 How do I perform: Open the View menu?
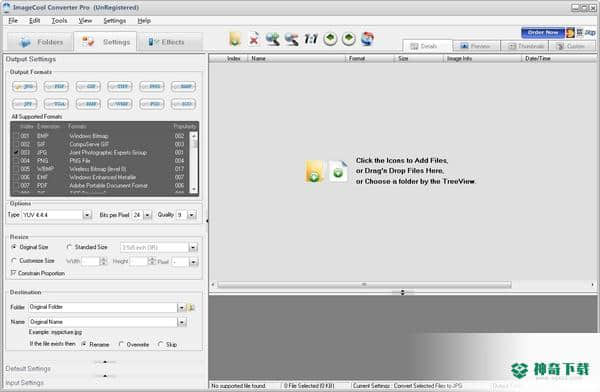click(85, 21)
